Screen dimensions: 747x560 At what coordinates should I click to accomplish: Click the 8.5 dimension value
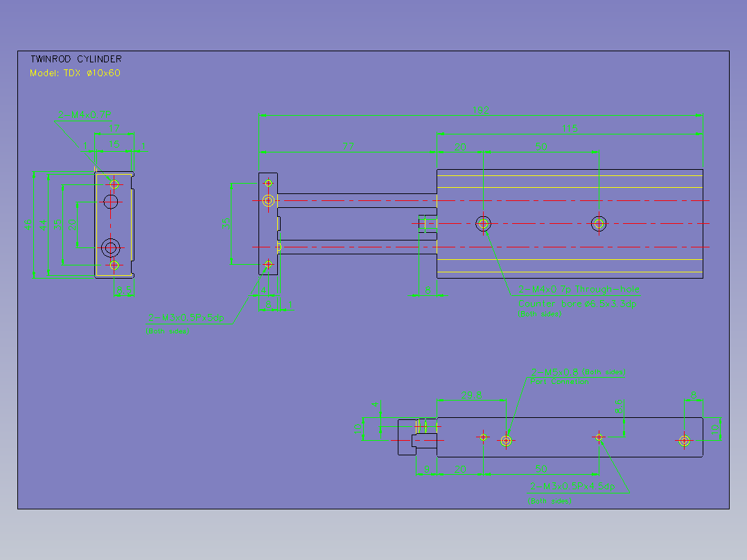124,290
